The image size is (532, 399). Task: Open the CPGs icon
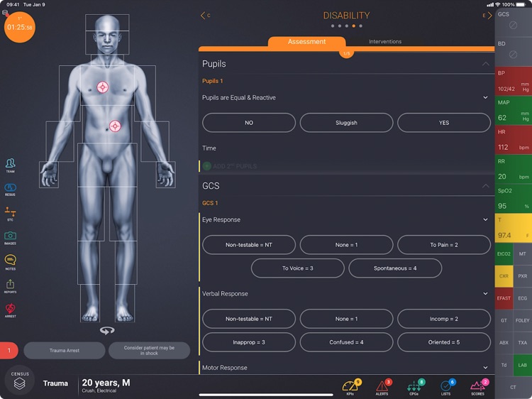415,387
